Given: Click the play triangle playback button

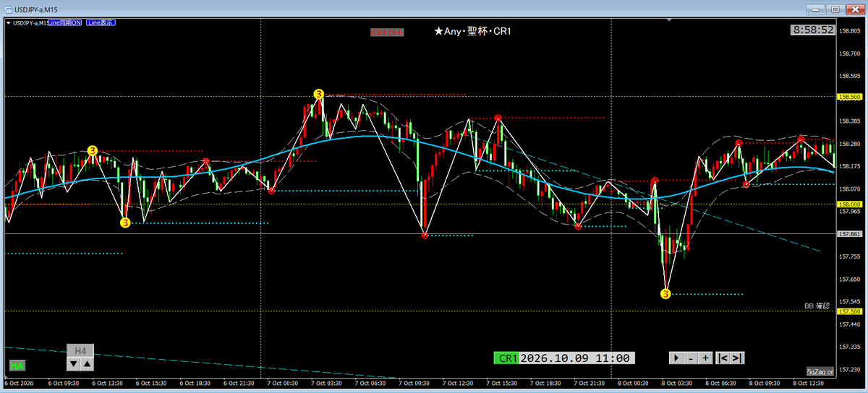Looking at the screenshot, I should click(x=676, y=358).
